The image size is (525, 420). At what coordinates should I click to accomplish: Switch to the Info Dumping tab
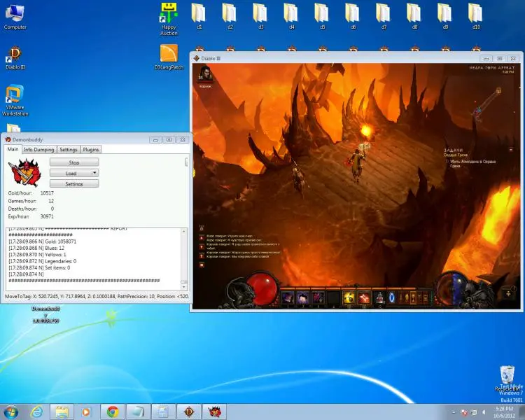[38, 149]
